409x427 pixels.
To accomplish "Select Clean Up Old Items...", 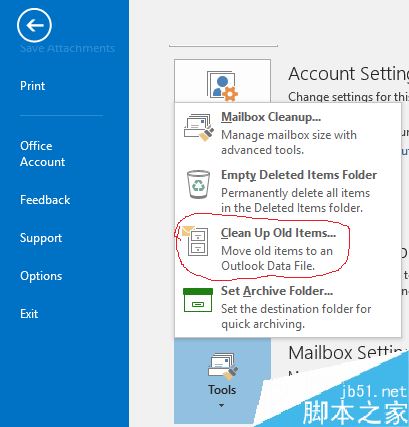I will pyautogui.click(x=287, y=249).
